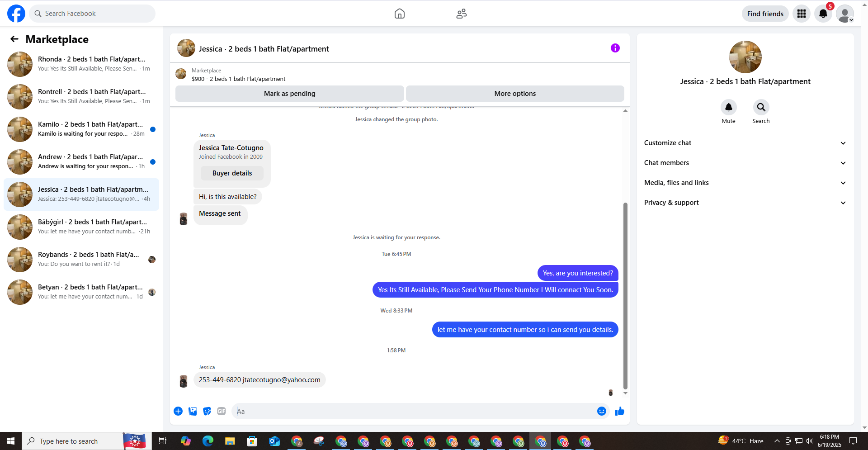Click the message '253-449-6820 jtatecotugno@yahoo.com'
The height and width of the screenshot is (450, 868).
click(259, 380)
